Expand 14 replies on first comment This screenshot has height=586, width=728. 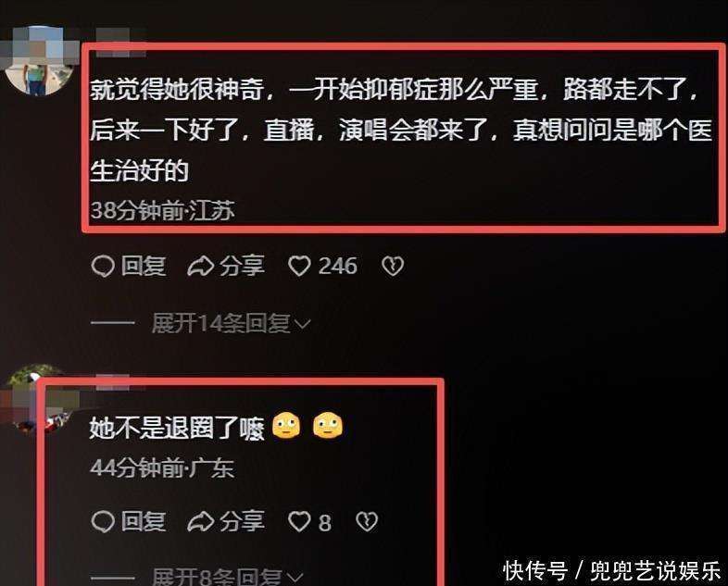tap(221, 323)
